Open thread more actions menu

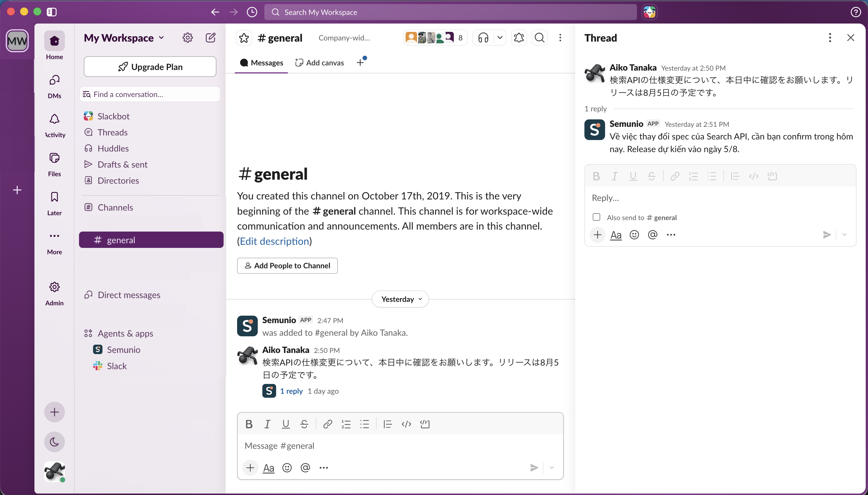[x=830, y=38]
